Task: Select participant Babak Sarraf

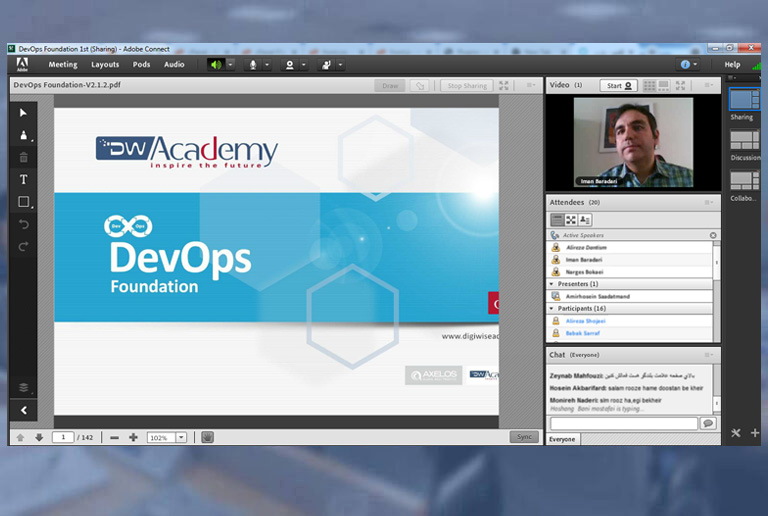Action: click(630, 333)
